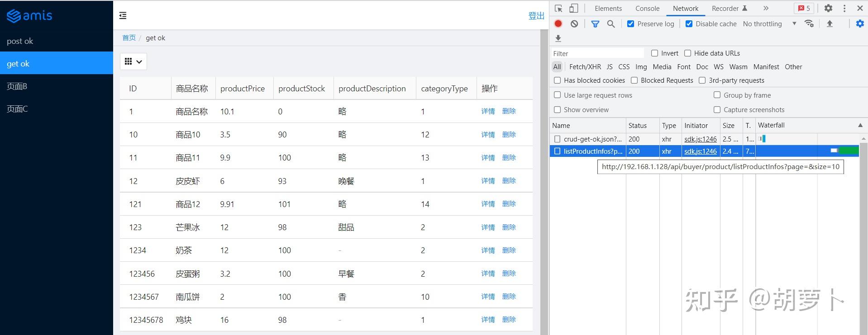The width and height of the screenshot is (868, 335).
Task: Open DevTools three-dot menu
Action: click(x=844, y=8)
